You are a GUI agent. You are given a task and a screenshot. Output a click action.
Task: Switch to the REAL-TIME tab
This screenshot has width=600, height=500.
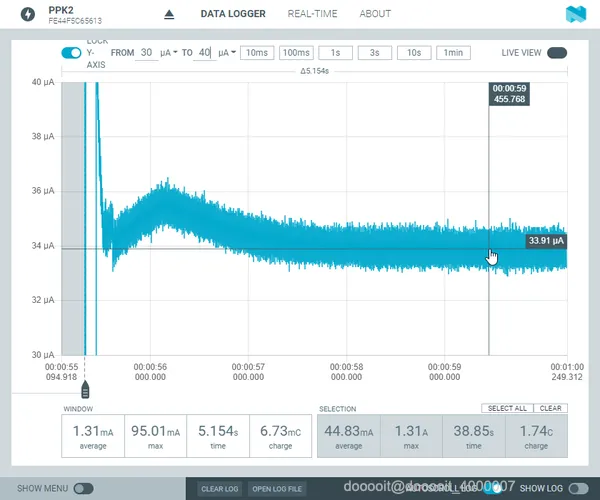[312, 14]
